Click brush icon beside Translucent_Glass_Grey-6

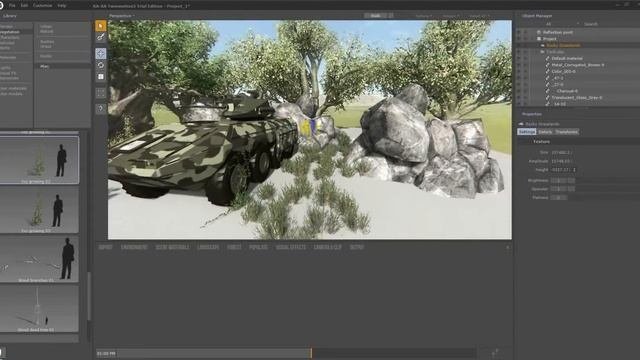point(548,98)
